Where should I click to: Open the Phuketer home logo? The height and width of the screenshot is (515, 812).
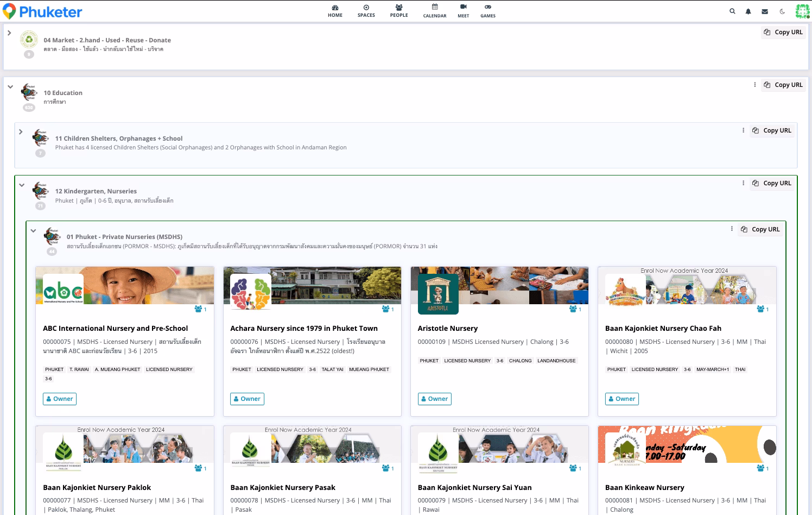pyautogui.click(x=42, y=11)
